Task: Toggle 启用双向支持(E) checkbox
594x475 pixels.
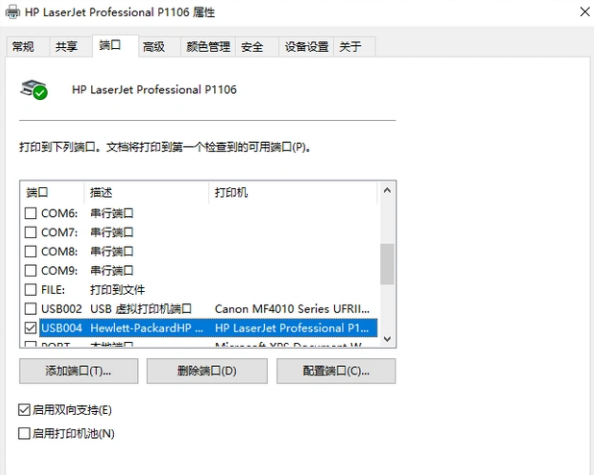Action: coord(24,410)
